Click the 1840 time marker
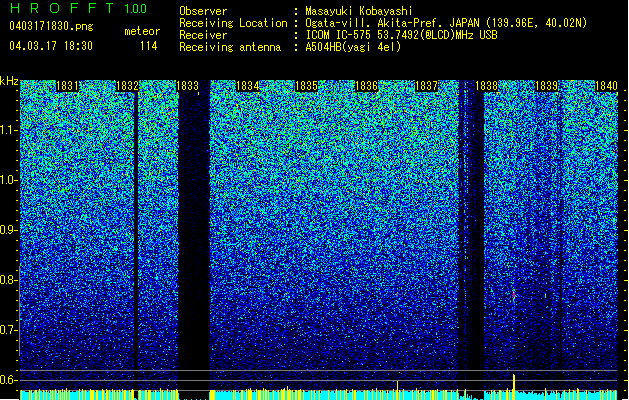 pos(606,86)
